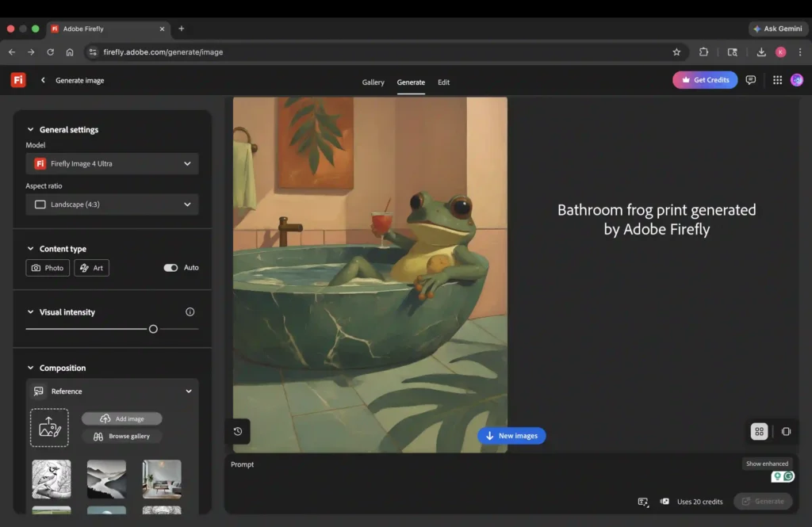Click the reference image upload placeholder
The height and width of the screenshot is (527, 812).
point(49,427)
